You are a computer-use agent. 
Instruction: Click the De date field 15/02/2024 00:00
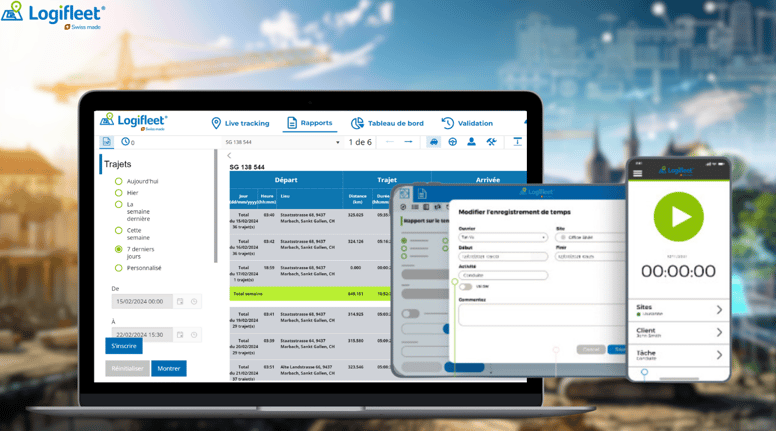pos(142,301)
